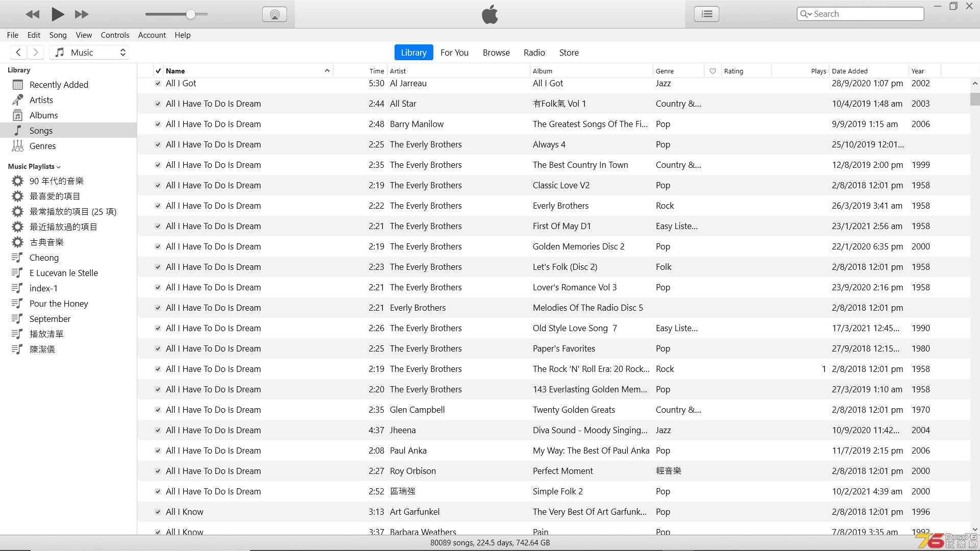Sort by the Artist column header
980x551 pixels.
458,71
